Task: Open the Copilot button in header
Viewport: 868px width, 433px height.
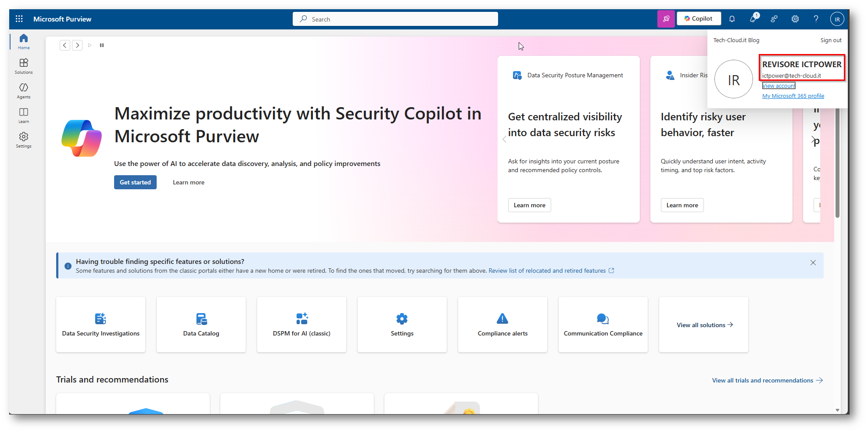Action: (x=699, y=18)
